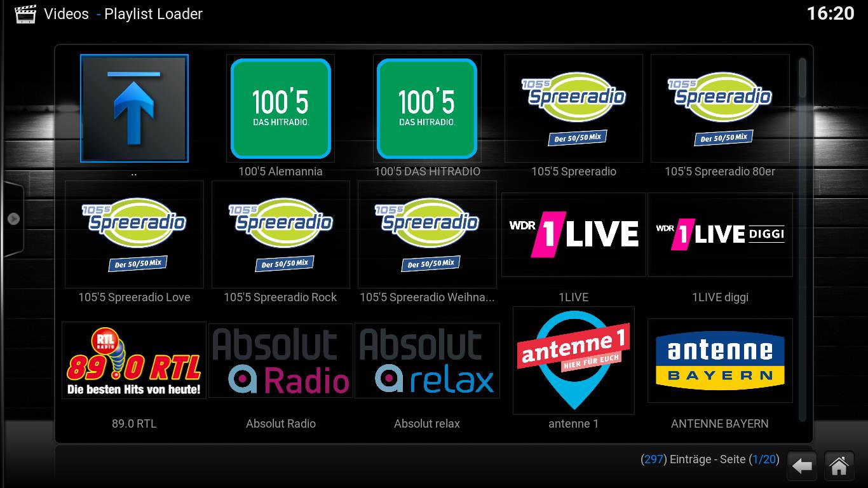
Task: Click the '105'5 Spreeradio 80er' label
Action: click(x=720, y=172)
